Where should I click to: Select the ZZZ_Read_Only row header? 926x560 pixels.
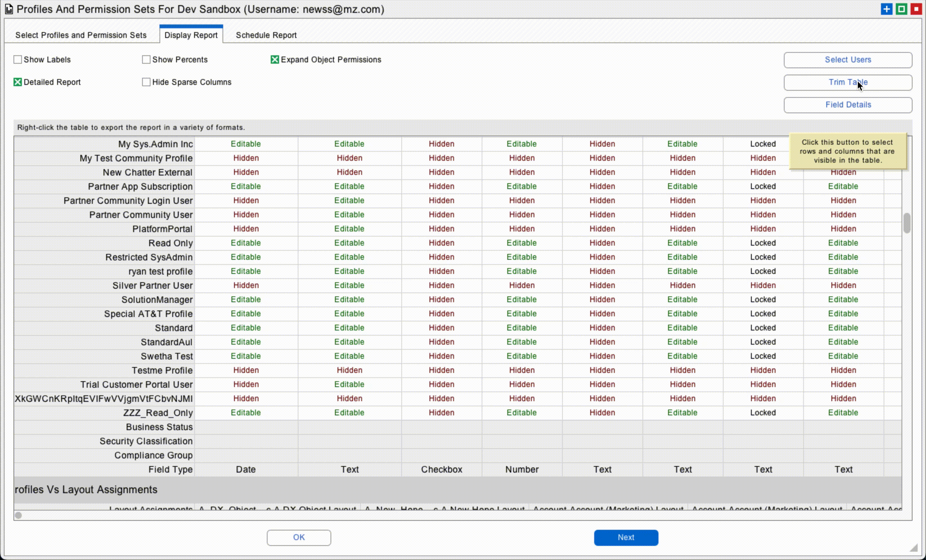pyautogui.click(x=104, y=413)
